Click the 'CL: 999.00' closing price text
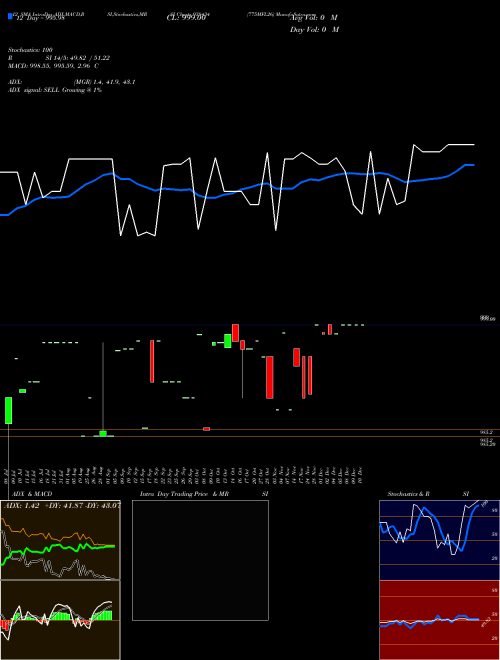Screen dimensions: 500x660 tap(186, 18)
